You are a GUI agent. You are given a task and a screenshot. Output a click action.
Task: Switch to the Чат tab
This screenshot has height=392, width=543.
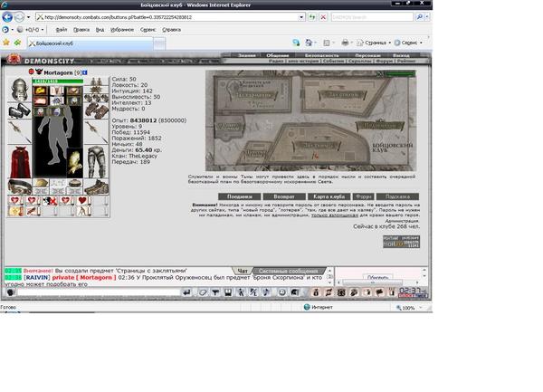243,271
